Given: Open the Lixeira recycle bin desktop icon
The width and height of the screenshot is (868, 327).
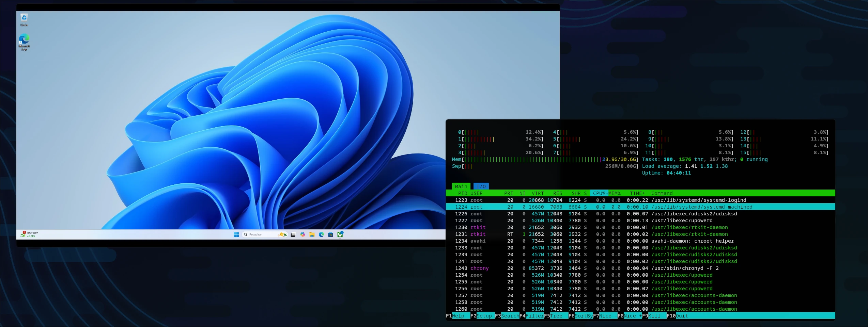Looking at the screenshot, I should (x=24, y=20).
